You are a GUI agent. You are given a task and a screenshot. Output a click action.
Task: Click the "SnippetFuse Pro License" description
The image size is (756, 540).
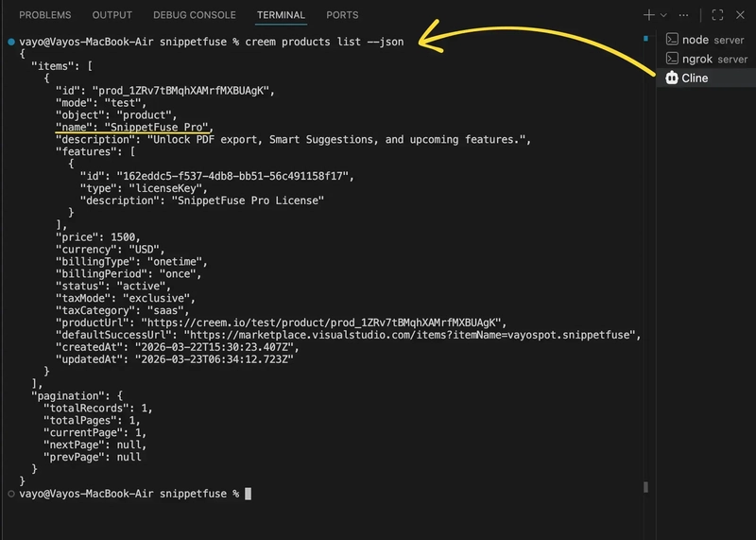click(248, 200)
